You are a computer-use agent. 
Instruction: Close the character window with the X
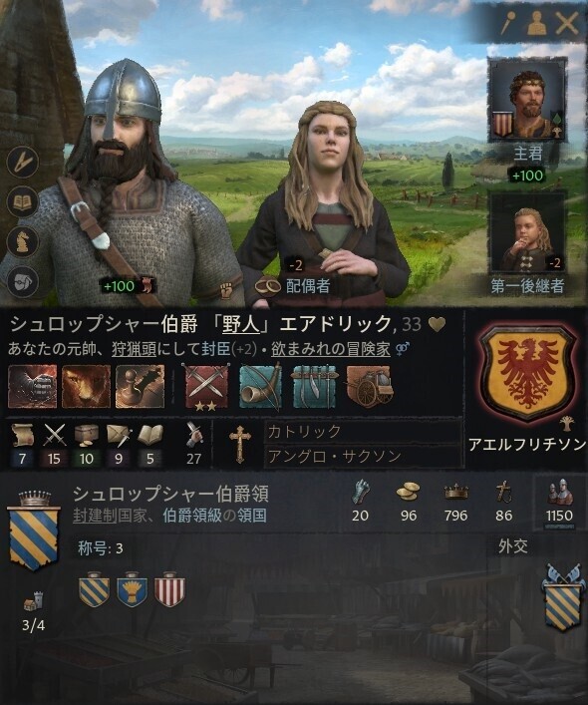(x=566, y=23)
